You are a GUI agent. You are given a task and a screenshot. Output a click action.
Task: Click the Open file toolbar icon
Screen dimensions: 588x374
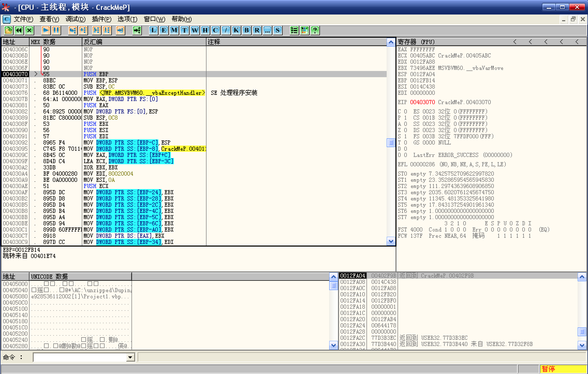(8, 30)
